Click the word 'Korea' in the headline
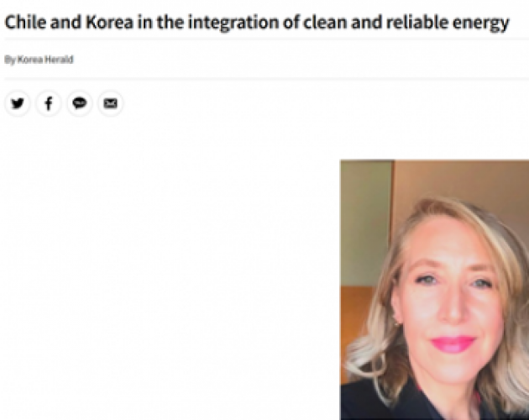 point(110,23)
